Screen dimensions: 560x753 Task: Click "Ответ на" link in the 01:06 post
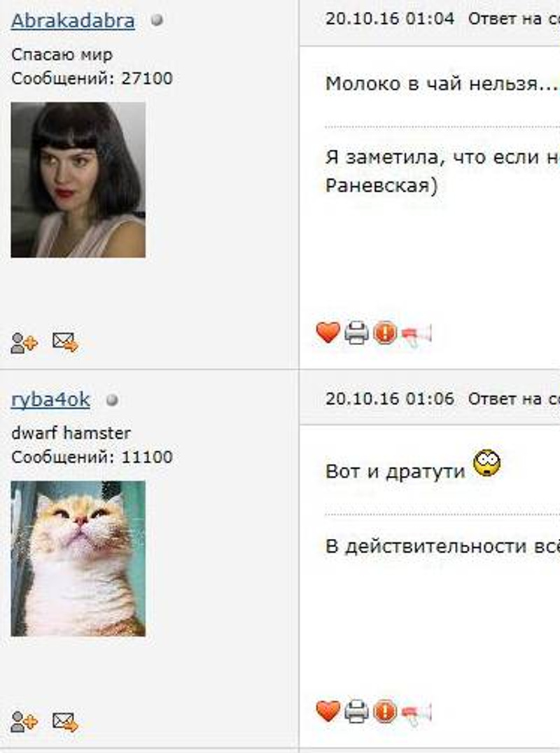[x=505, y=399]
